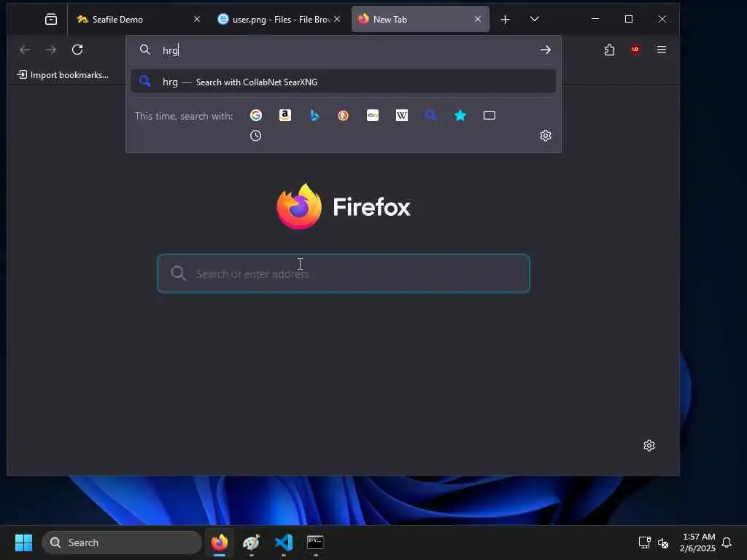Open a new tab with plus button

coord(505,20)
